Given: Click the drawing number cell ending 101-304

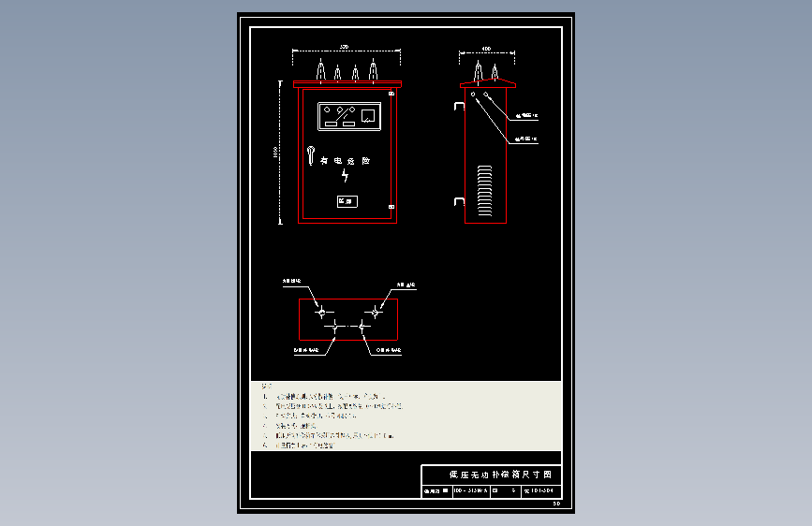Looking at the screenshot, I should pos(540,490).
